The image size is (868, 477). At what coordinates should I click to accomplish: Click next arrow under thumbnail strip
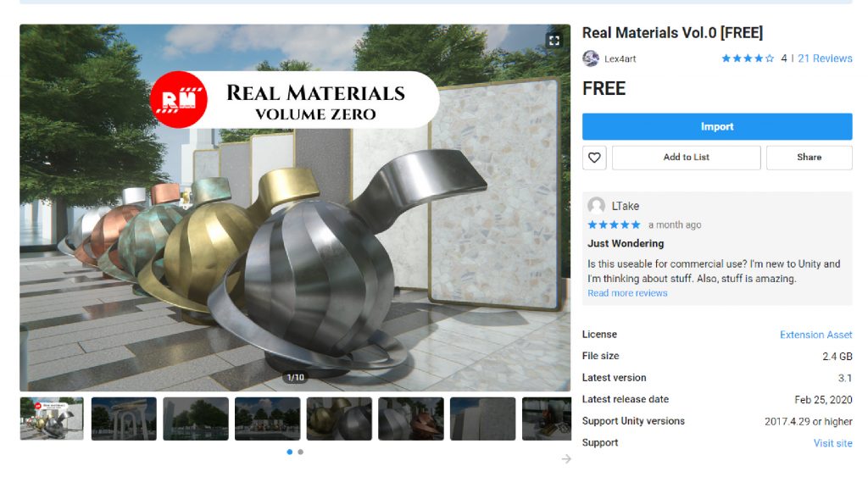tap(565, 458)
